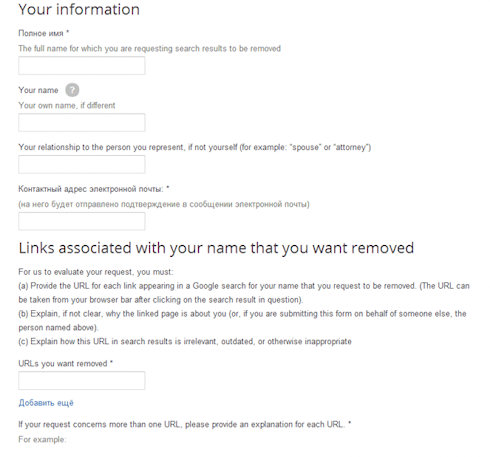Viewport: 490px width, 457px height.
Task: Click the Links associated with your name heading
Action: point(216,248)
